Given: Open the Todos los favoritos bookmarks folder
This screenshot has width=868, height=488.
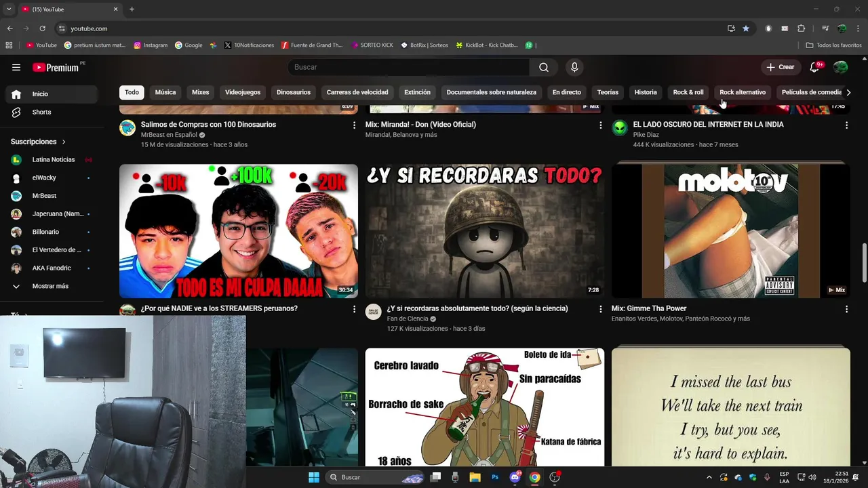Looking at the screenshot, I should (x=833, y=45).
